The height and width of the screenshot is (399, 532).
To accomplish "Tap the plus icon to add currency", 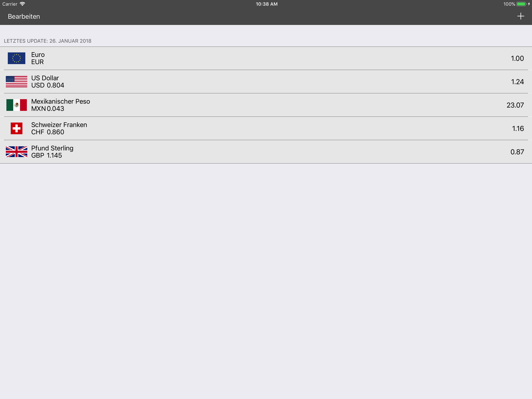I will coord(521,16).
